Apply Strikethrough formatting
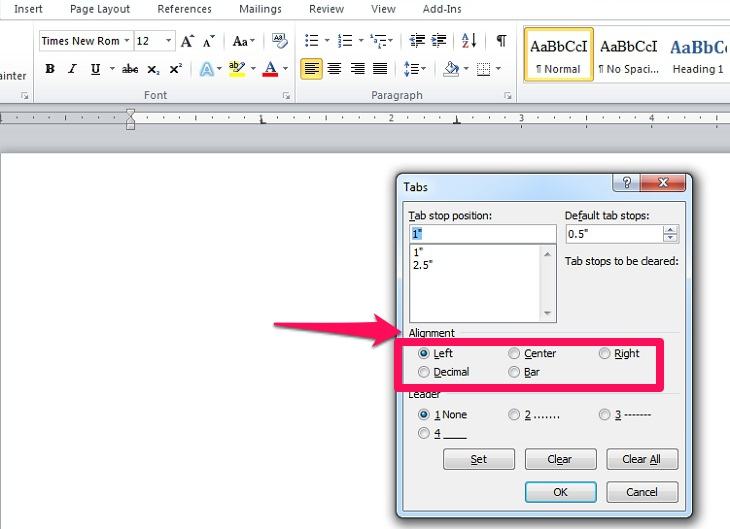730x529 pixels. pos(130,69)
